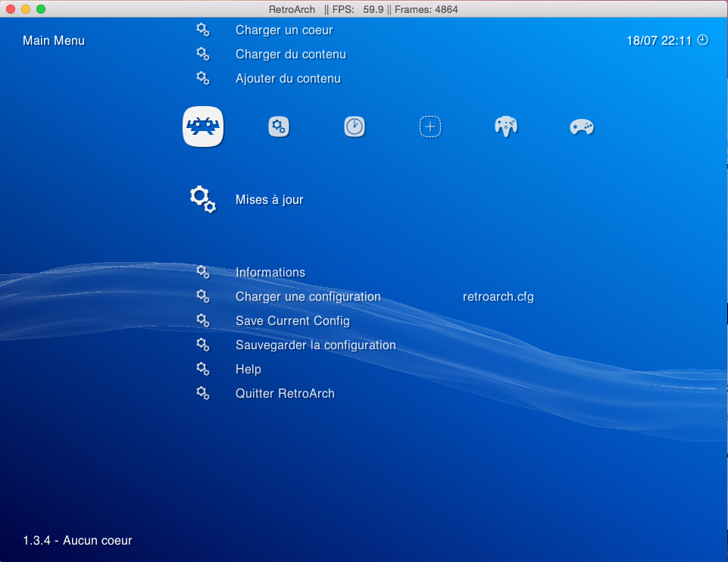728x562 pixels.
Task: Click the gear icon beside Sauvegarder la configuration
Action: coord(203,345)
